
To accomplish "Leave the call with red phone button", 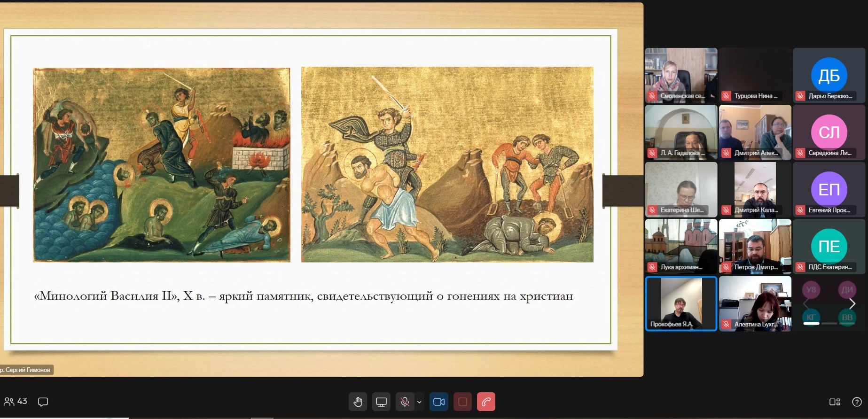I will tap(486, 402).
